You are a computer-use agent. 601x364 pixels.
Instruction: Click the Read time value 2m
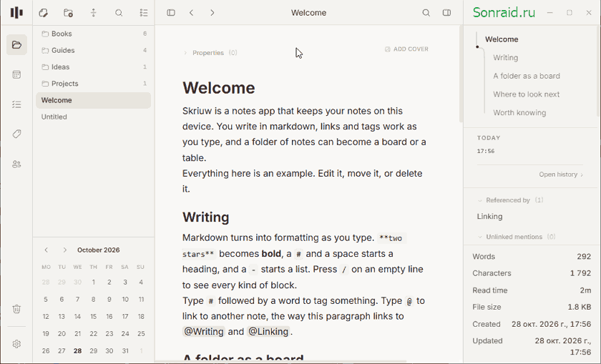pyautogui.click(x=585, y=290)
